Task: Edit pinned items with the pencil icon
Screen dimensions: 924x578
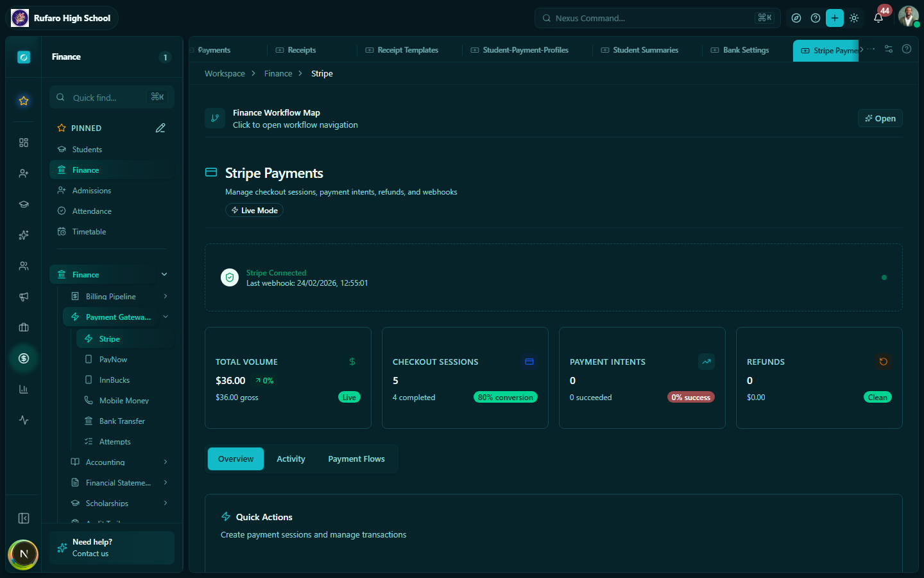Action: pyautogui.click(x=160, y=128)
